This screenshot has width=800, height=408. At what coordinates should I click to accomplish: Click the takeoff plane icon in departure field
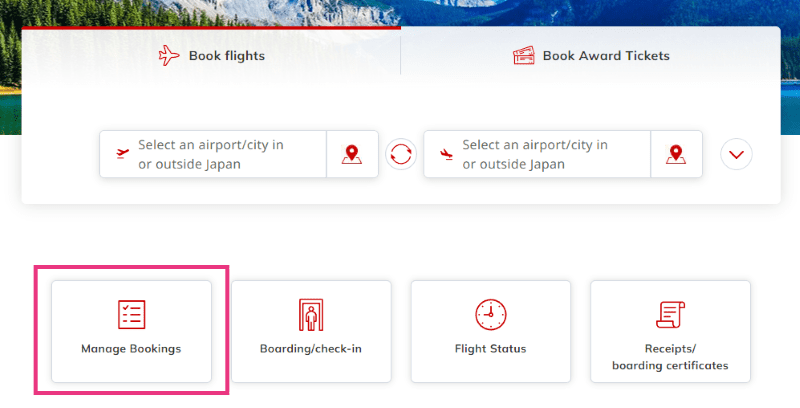pyautogui.click(x=122, y=154)
